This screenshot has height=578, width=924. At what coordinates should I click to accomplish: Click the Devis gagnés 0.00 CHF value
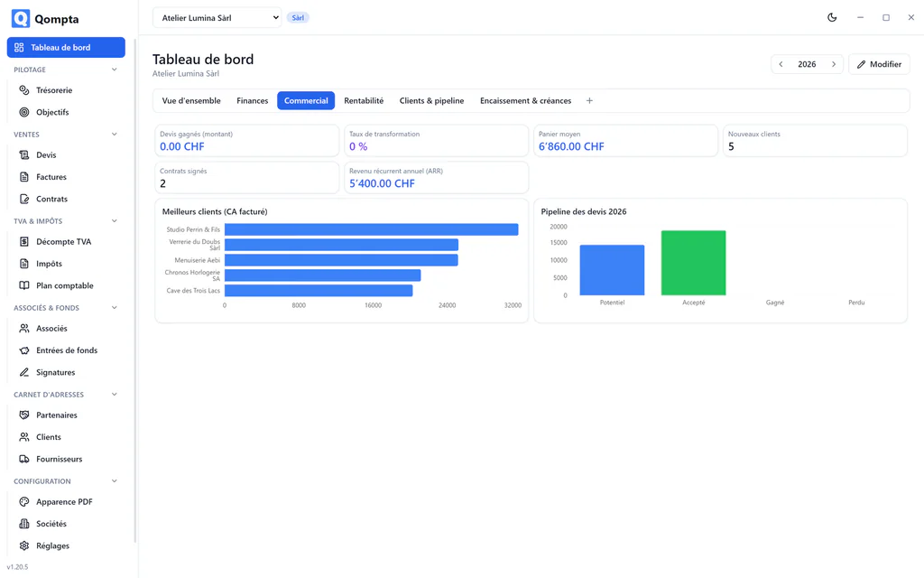[182, 147]
